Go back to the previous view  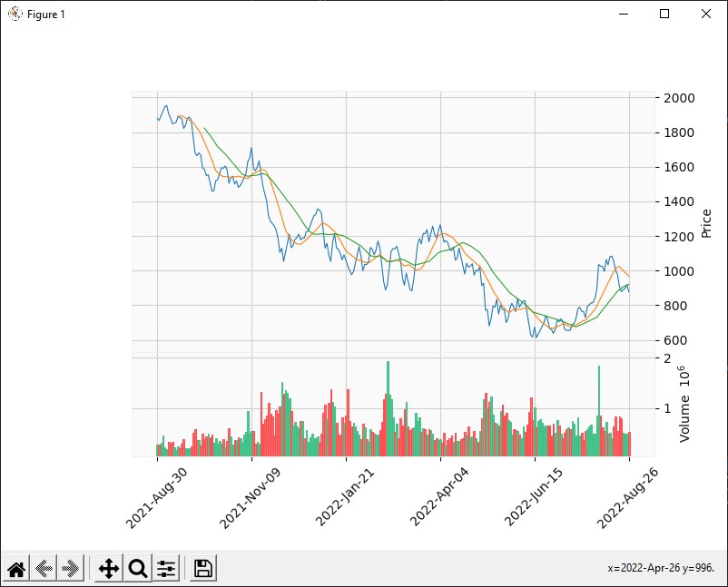pyautogui.click(x=44, y=568)
